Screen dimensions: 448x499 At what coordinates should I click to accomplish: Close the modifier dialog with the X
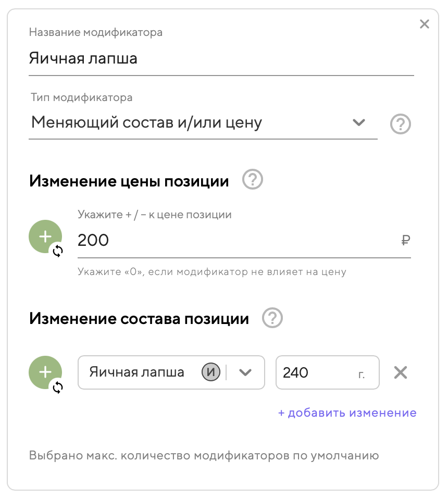pyautogui.click(x=425, y=24)
